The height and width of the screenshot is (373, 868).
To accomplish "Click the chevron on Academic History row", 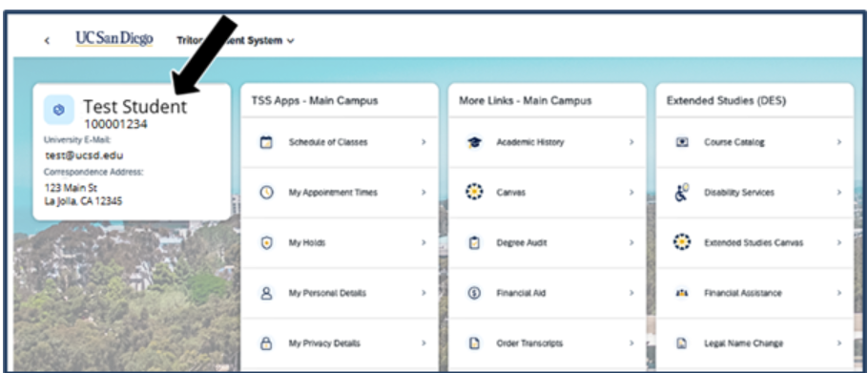I will click(631, 142).
